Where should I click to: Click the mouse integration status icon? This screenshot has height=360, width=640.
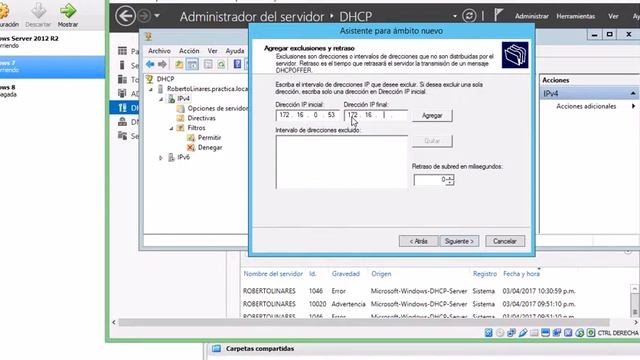click(580, 333)
